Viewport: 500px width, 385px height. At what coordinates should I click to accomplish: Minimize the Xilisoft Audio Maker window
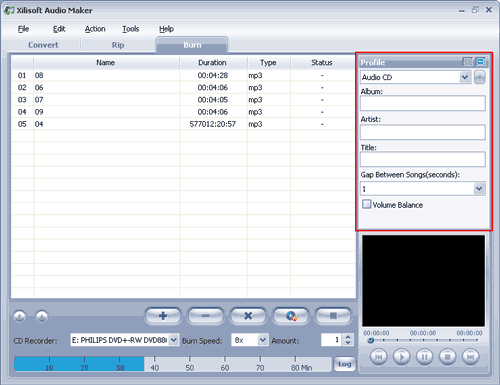pyautogui.click(x=462, y=10)
